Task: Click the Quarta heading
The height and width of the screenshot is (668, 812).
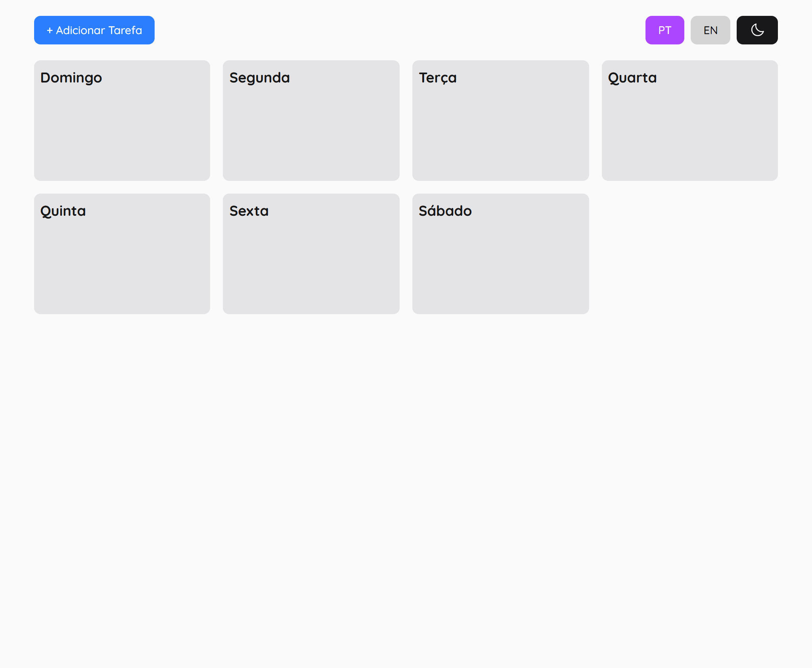Action: pos(632,78)
